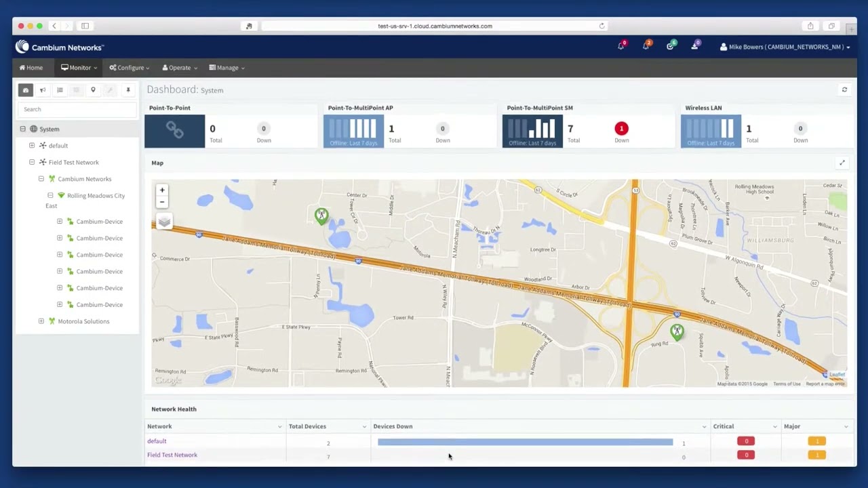Open the Report a map error link
868x488 pixels.
point(825,384)
